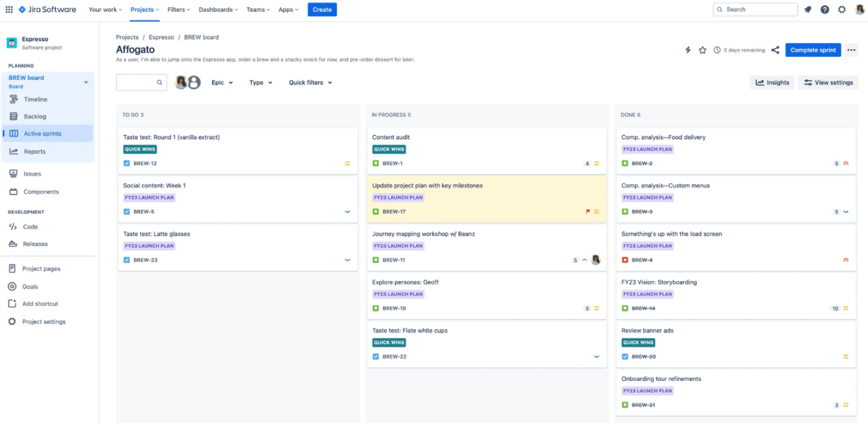Filter by the unassigned avatar in the filter bar
Image resolution: width=868 pixels, height=423 pixels.
coord(194,82)
